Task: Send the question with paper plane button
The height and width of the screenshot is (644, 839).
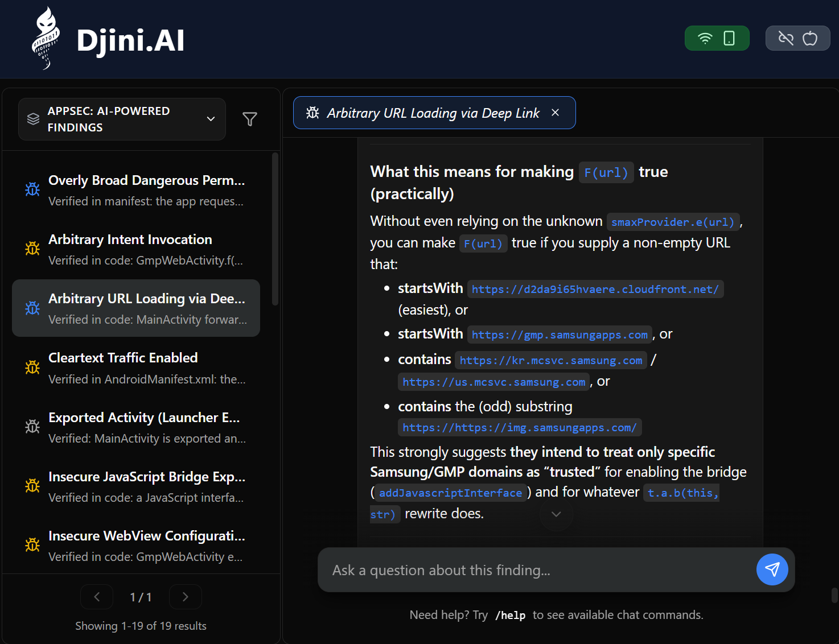Action: [772, 569]
